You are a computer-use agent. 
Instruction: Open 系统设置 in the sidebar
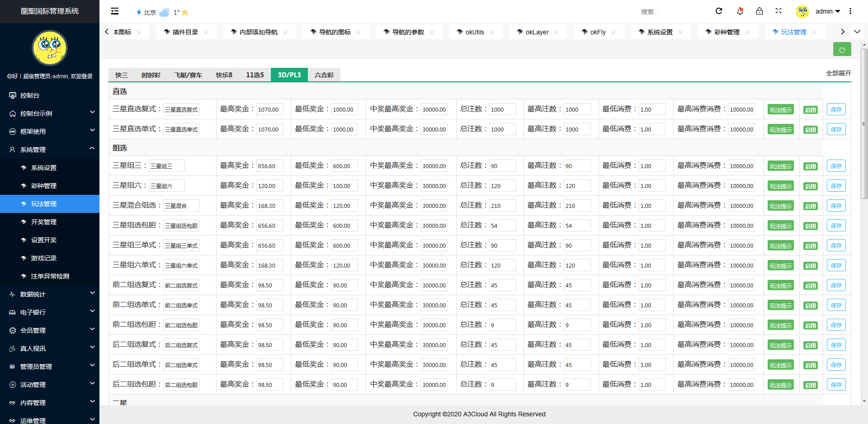coord(50,168)
